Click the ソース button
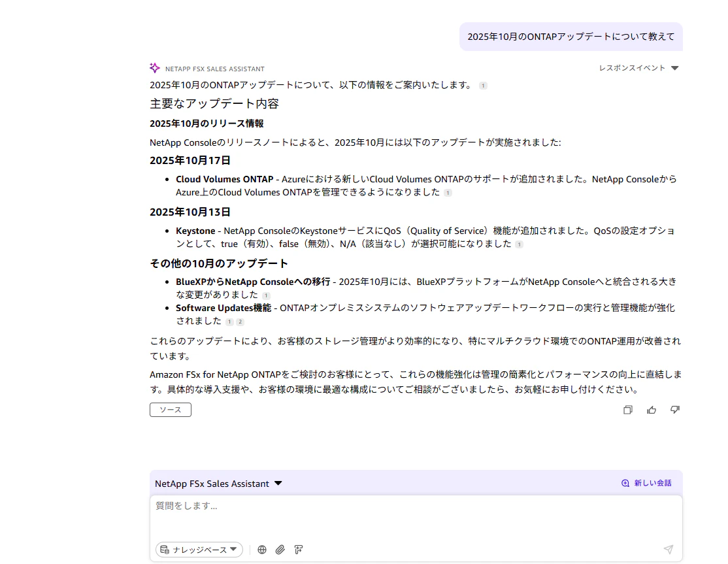Screen dimensions: 728x564 tap(171, 410)
